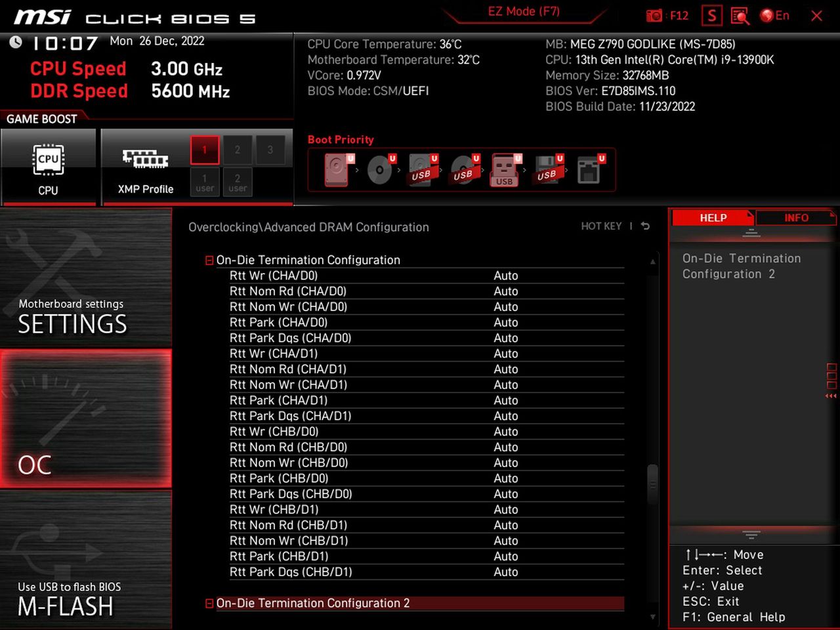Open the HOT KEY list

point(601,226)
